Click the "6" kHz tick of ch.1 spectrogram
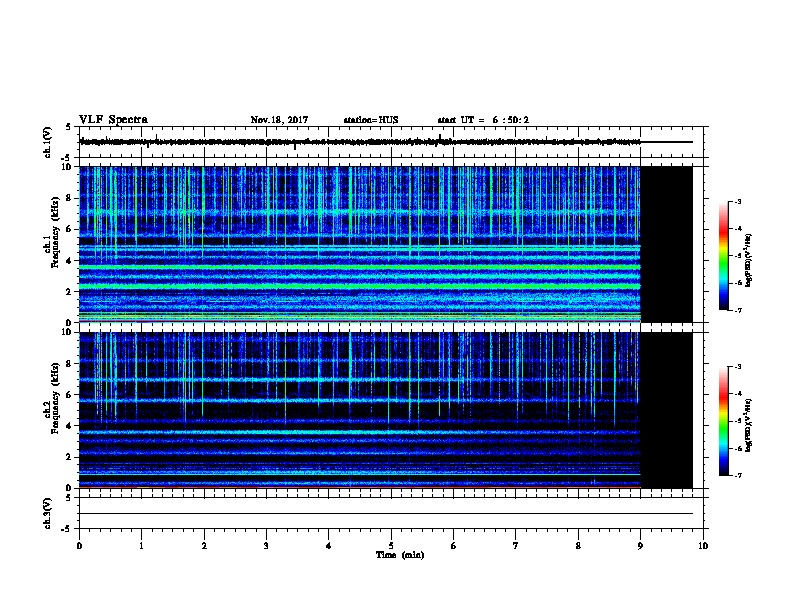Screen dimensions: 792x612 point(69,229)
